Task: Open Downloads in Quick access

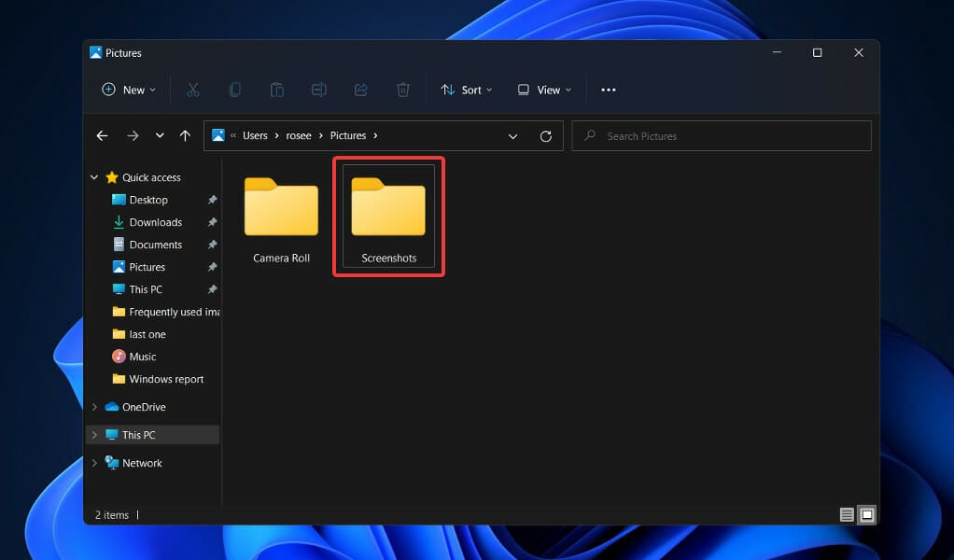Action: [x=156, y=222]
